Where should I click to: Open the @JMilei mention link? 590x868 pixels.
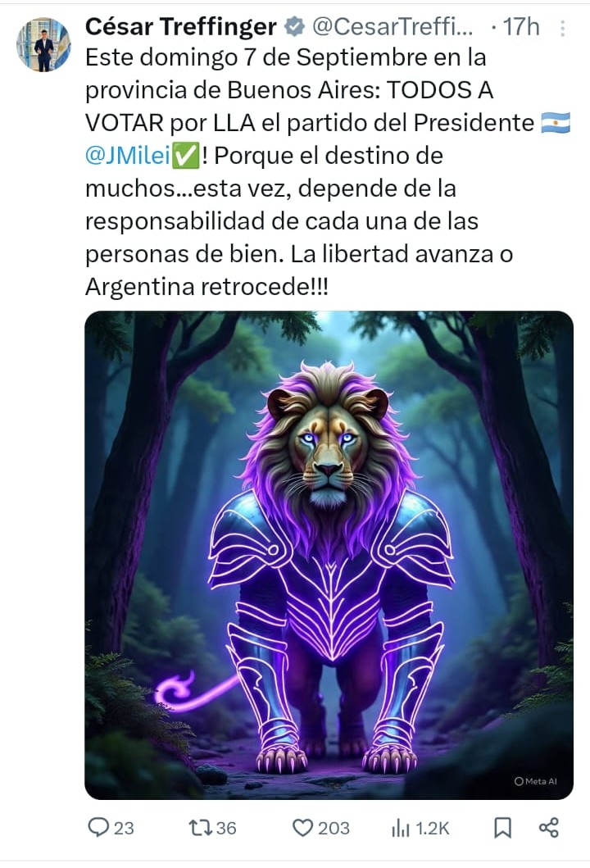coord(128,156)
